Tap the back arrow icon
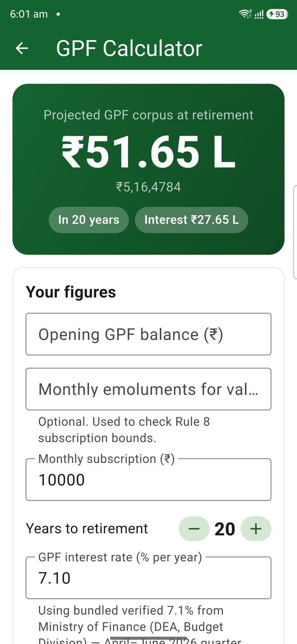Image resolution: width=297 pixels, height=644 pixels. click(22, 48)
